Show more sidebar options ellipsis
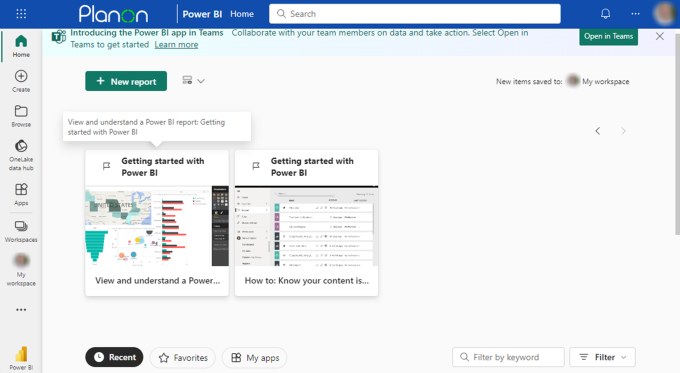680x373 pixels. [21, 310]
